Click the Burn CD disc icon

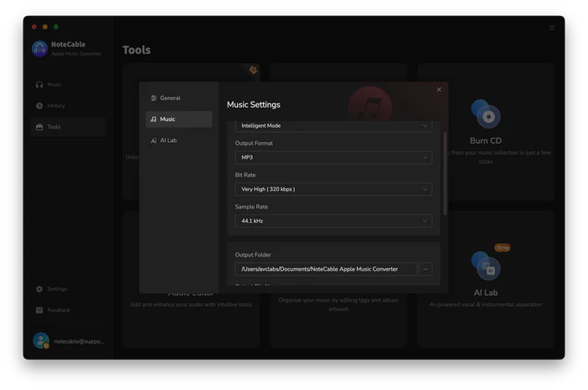pyautogui.click(x=486, y=113)
